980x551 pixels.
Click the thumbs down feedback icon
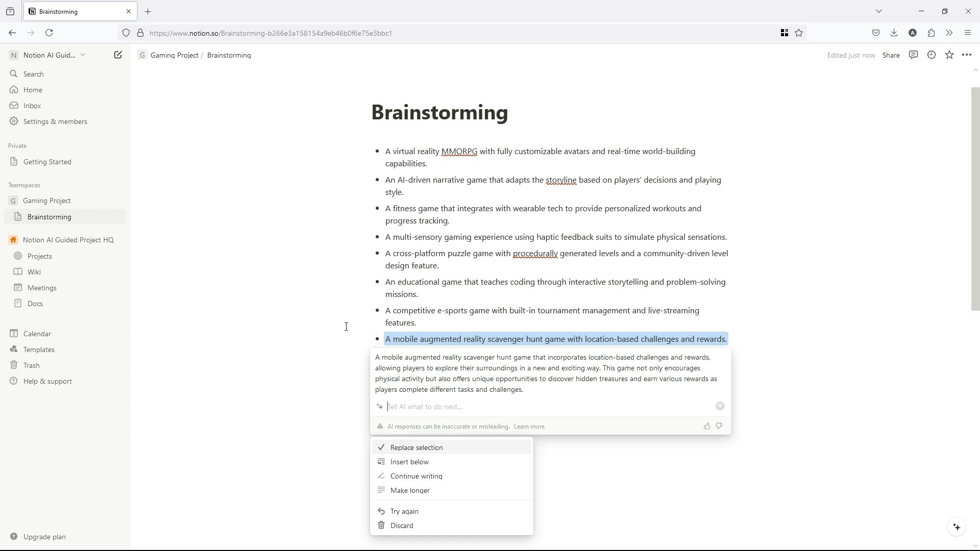tap(719, 426)
